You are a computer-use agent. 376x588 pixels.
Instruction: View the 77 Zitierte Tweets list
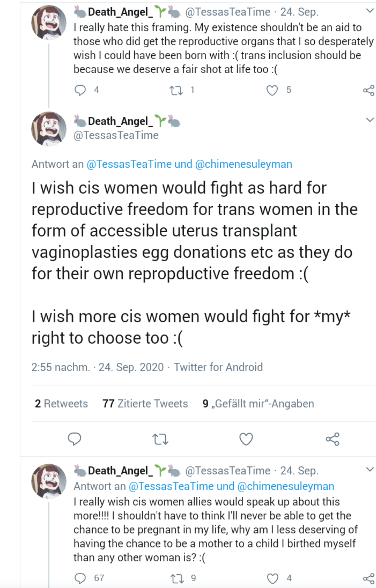tap(145, 404)
